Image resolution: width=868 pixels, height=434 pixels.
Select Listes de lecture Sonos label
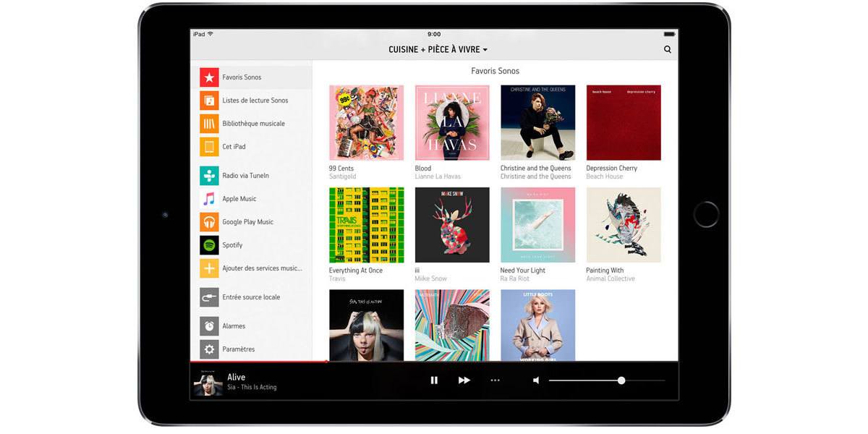(x=255, y=101)
